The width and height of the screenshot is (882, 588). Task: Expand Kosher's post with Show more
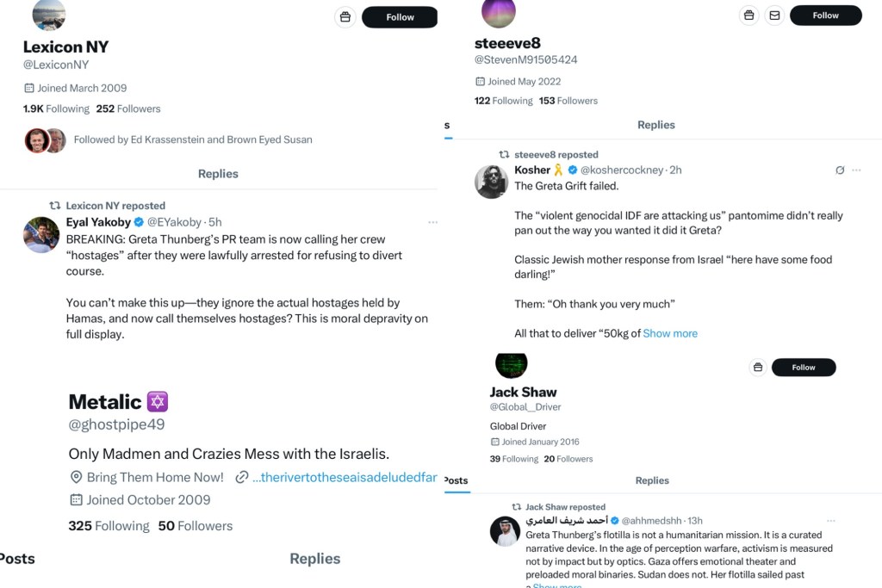pyautogui.click(x=670, y=333)
